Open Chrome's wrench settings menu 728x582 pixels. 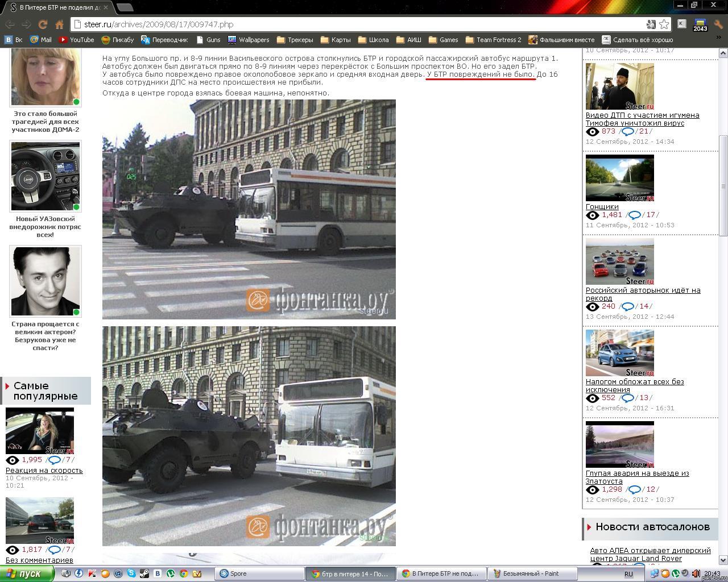point(718,24)
